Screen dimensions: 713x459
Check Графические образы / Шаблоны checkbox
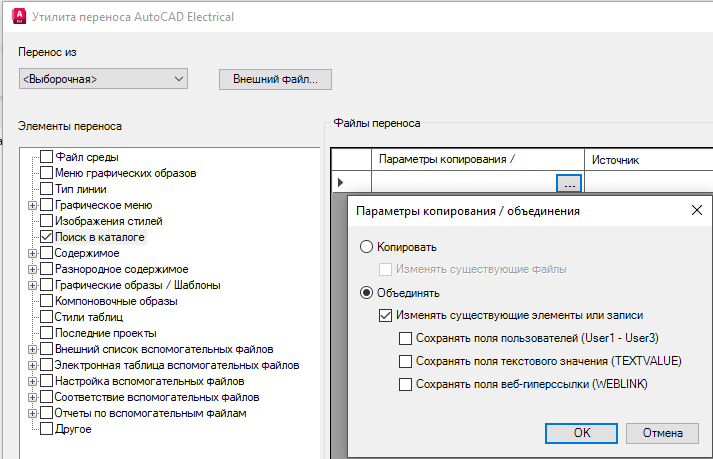click(46, 285)
